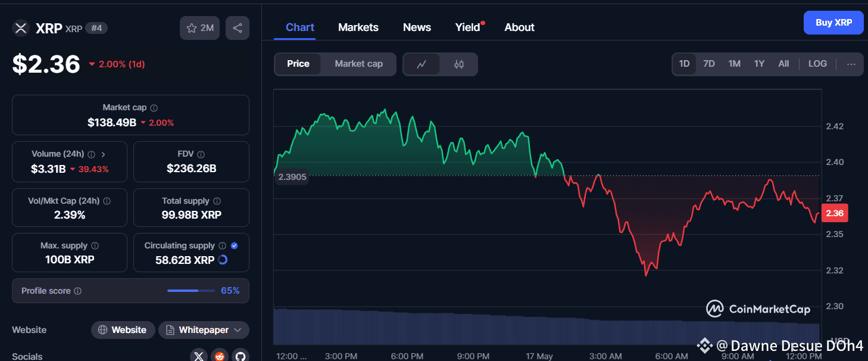Show FDV info icon

click(201, 154)
